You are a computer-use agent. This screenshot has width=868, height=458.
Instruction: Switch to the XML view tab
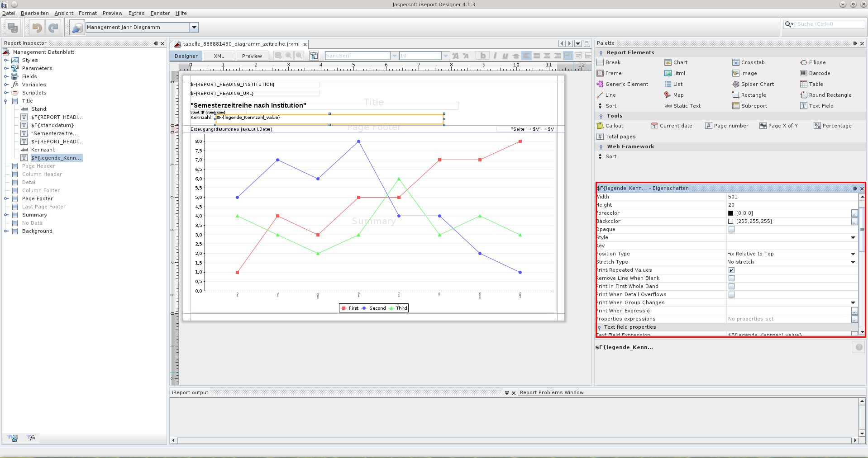coord(219,56)
